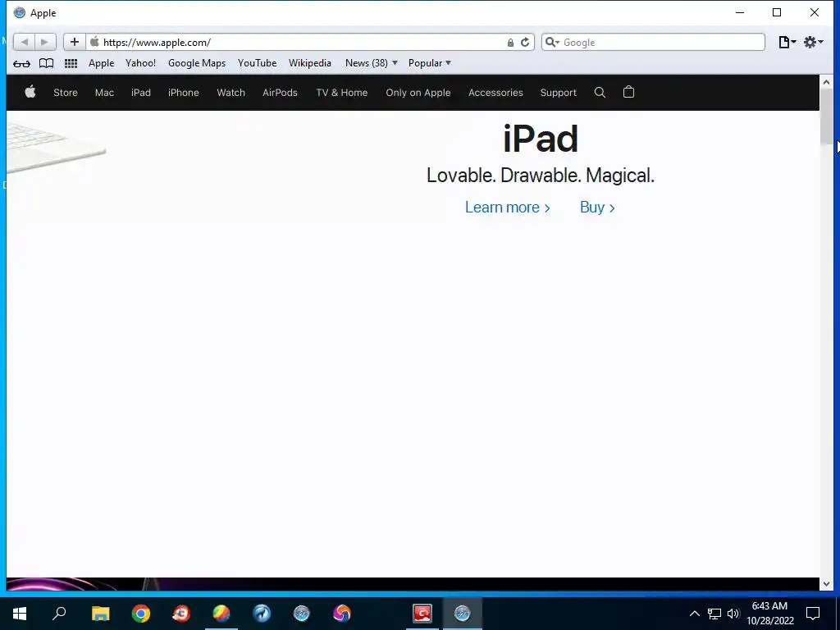Viewport: 840px width, 630px height.
Task: Click the iPad Buy link
Action: 597,208
